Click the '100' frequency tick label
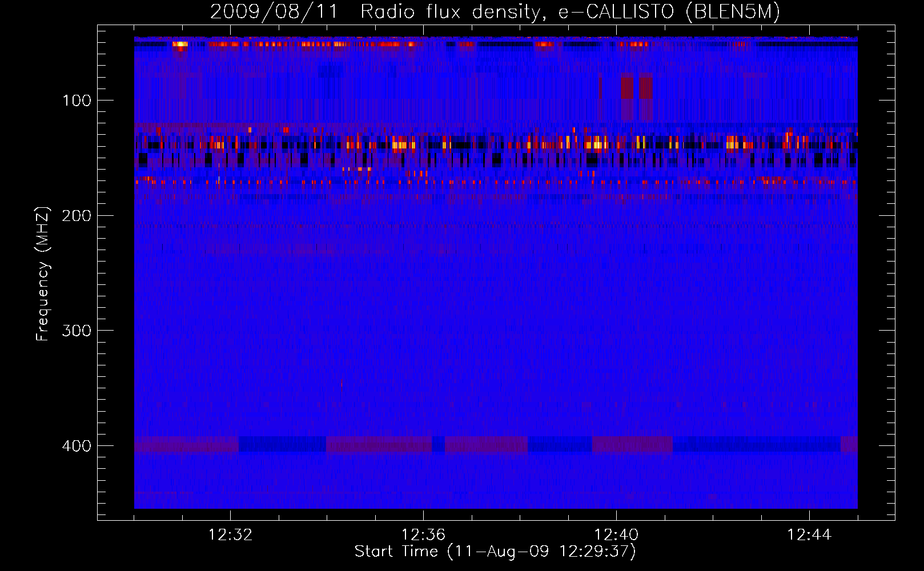 point(77,101)
